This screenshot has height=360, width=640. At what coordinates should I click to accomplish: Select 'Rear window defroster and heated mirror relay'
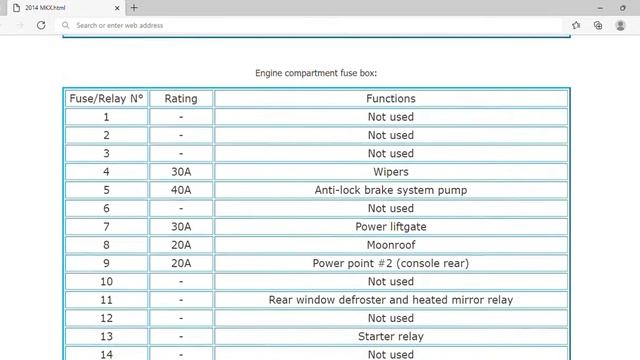tap(391, 300)
